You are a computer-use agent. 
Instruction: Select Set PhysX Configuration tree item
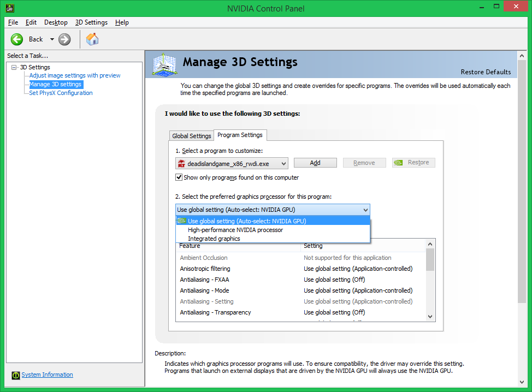61,93
